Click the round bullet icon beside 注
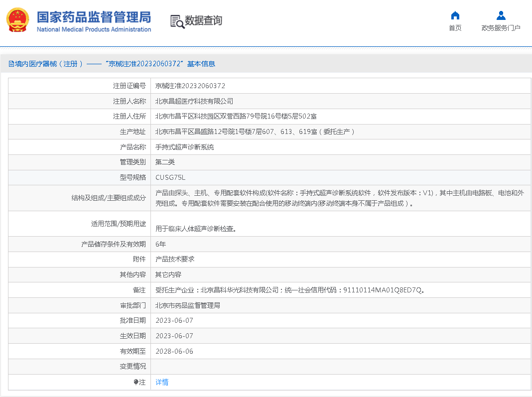This screenshot has height=397, width=532. click(x=136, y=382)
